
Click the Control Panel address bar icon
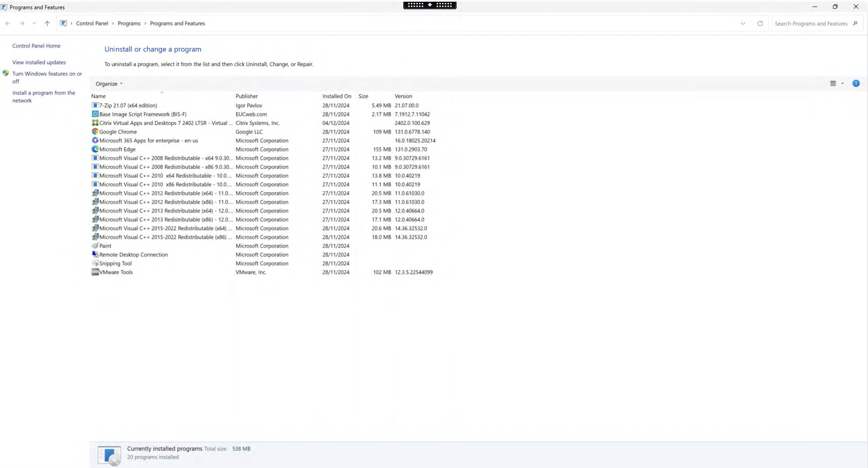(64, 23)
